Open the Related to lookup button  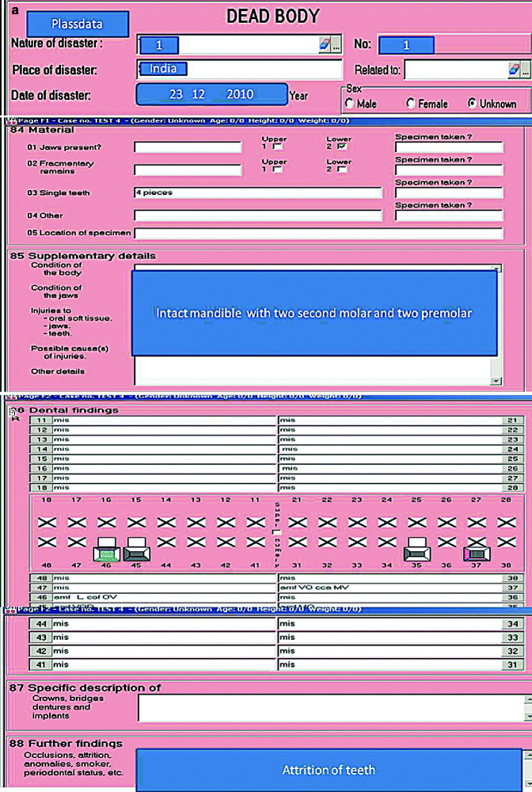(526, 70)
